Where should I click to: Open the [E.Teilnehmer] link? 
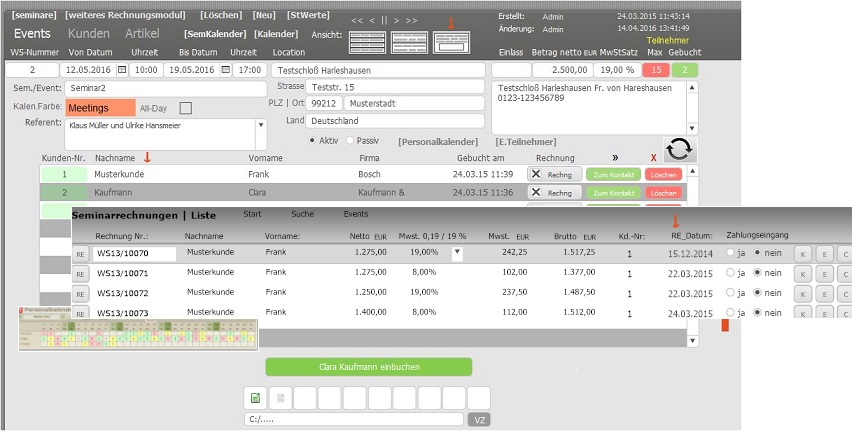(x=526, y=142)
